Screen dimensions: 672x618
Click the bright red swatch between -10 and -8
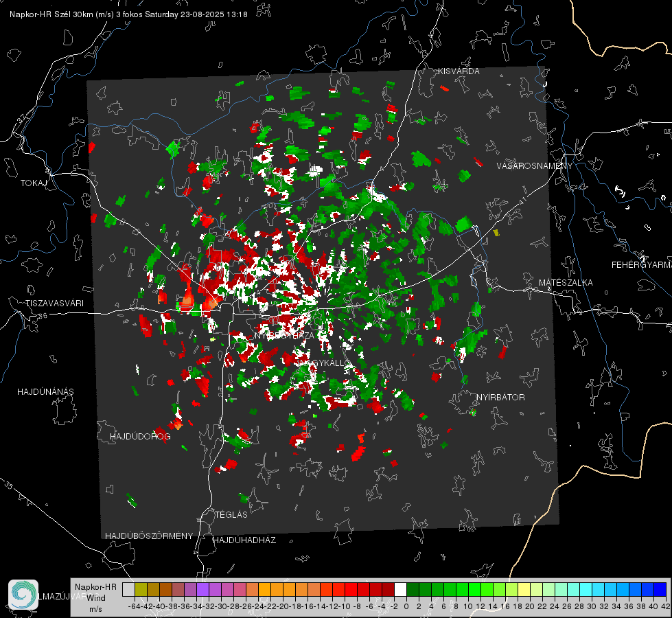point(351,589)
